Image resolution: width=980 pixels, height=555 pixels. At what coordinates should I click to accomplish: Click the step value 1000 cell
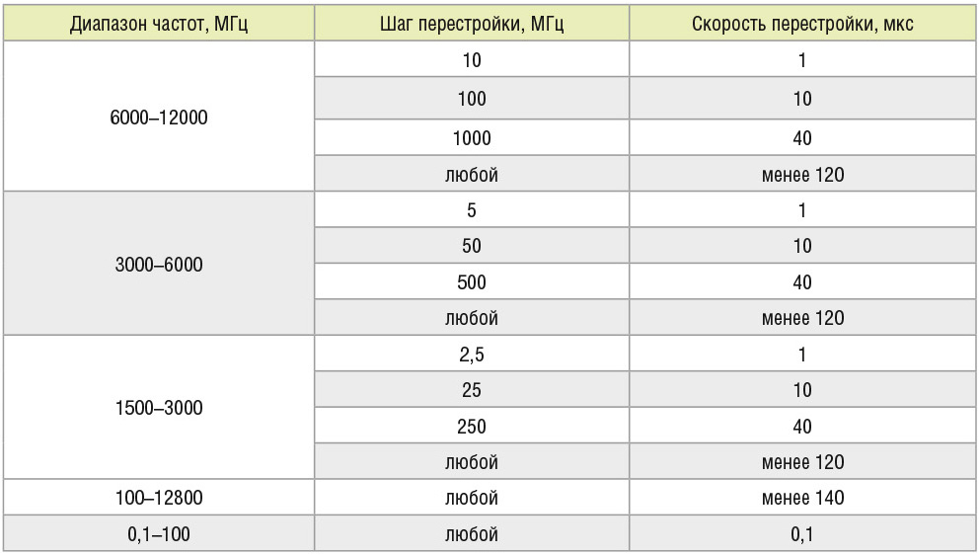click(471, 138)
